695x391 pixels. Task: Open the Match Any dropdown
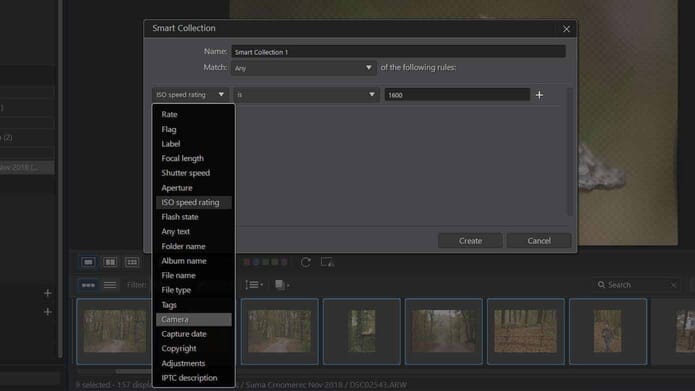(x=304, y=68)
